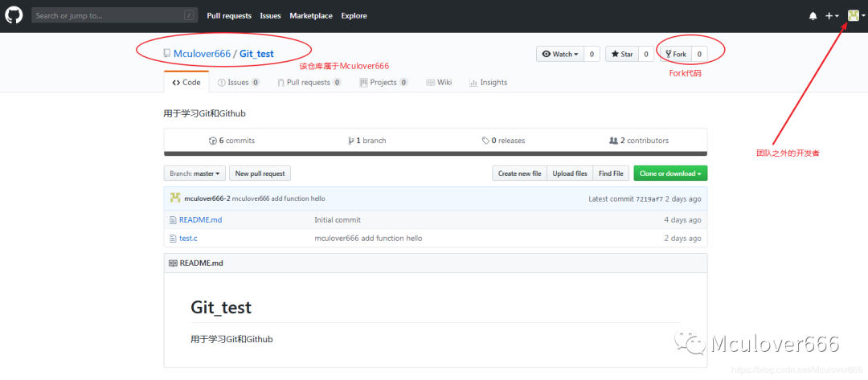This screenshot has height=380, width=868.
Task: View the 1 branch list
Action: pyautogui.click(x=367, y=141)
